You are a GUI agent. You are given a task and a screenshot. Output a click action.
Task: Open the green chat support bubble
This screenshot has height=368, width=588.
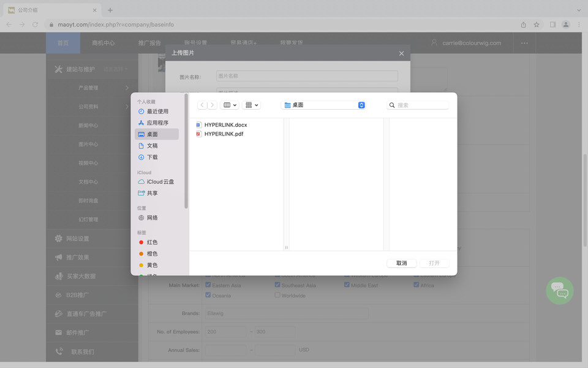click(x=559, y=291)
